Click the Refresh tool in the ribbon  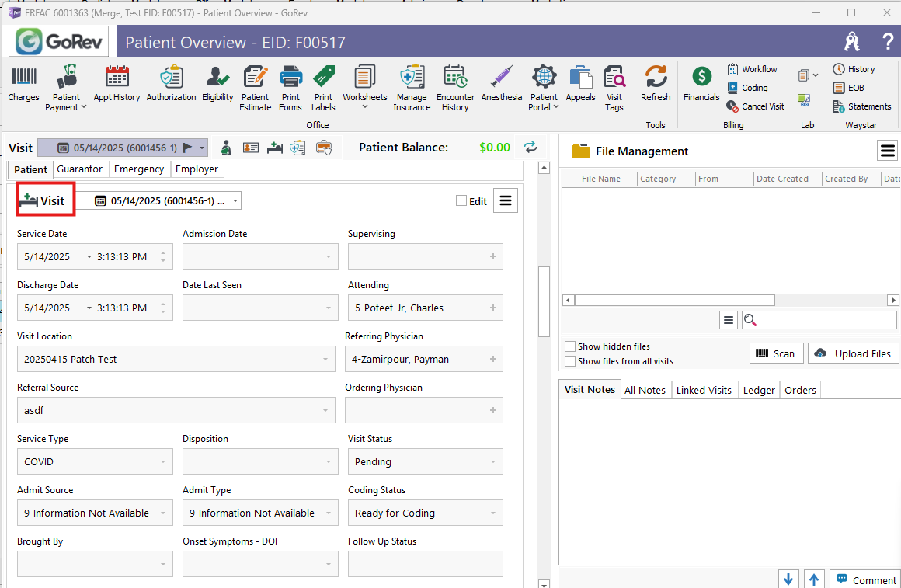(x=656, y=84)
